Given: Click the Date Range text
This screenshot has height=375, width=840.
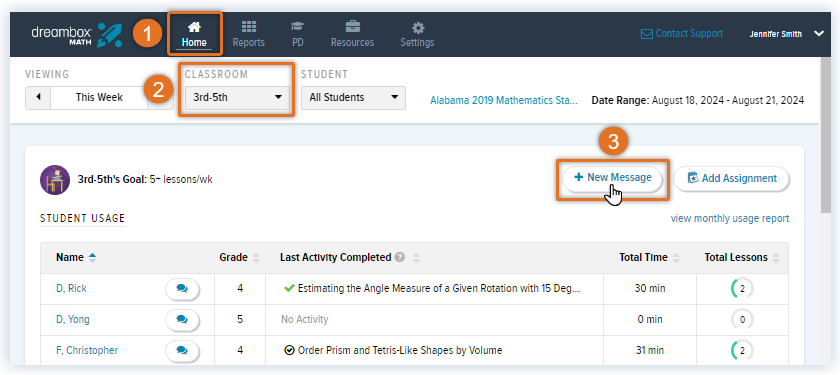Looking at the screenshot, I should point(698,100).
